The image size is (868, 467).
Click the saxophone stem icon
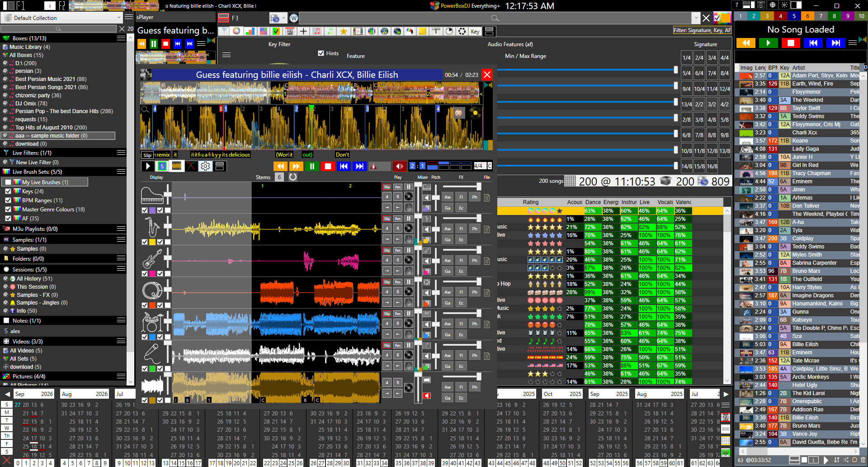point(152,227)
